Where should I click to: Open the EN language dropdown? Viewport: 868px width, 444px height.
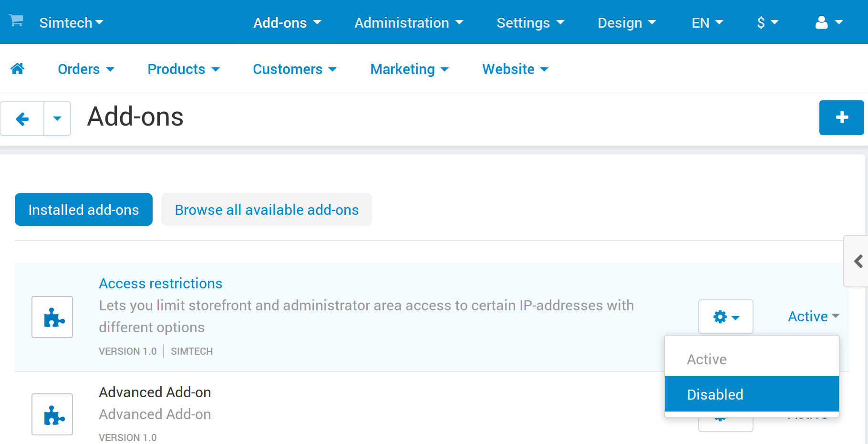(x=707, y=22)
